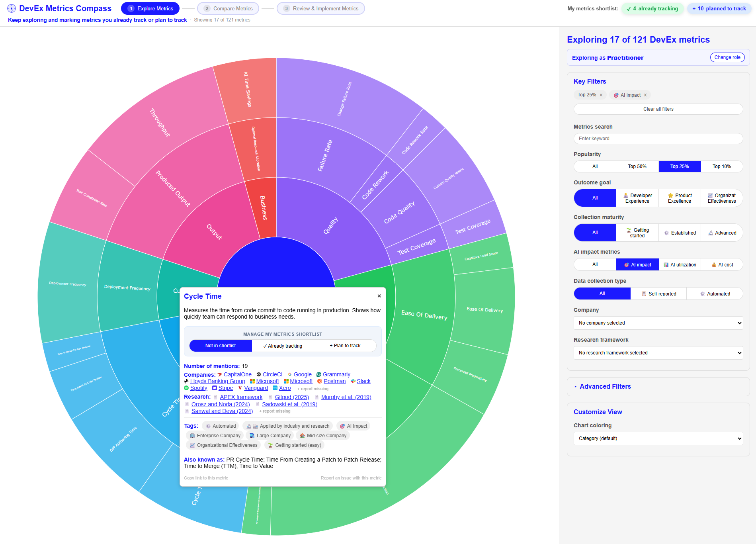Viewport: 756px width, 544px height.
Task: Remove the Top 25% filter chip
Action: pos(601,95)
